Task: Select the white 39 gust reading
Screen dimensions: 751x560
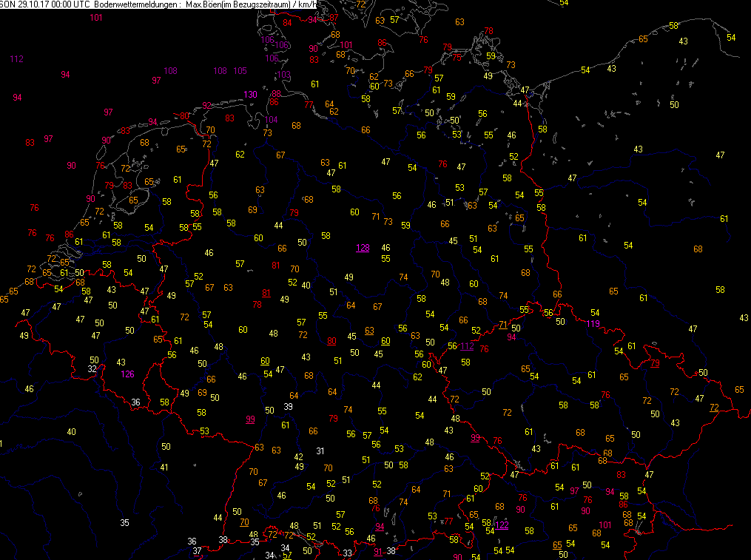Action: (x=288, y=407)
